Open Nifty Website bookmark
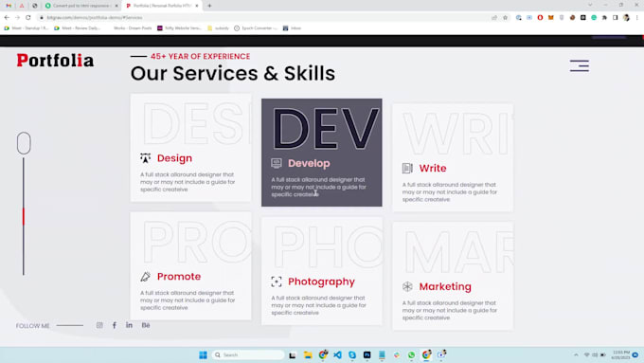Image resolution: width=644 pixels, height=363 pixels. 180,28
